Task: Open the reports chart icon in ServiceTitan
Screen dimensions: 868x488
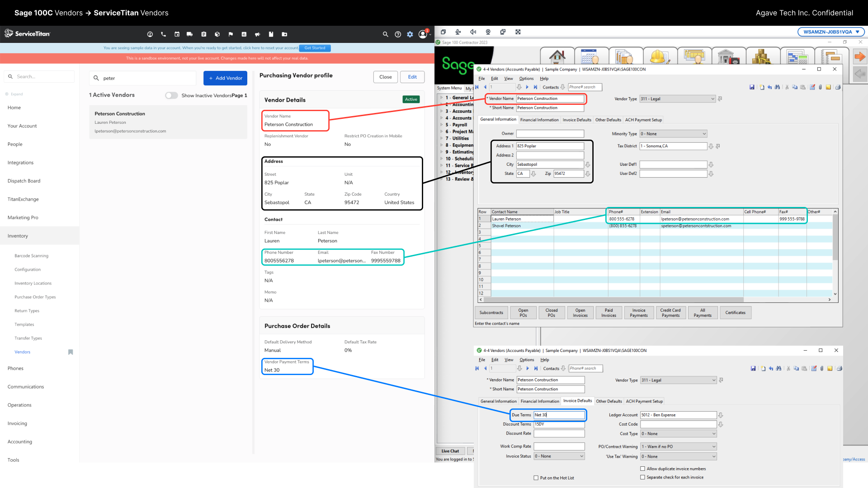Action: pos(244,34)
